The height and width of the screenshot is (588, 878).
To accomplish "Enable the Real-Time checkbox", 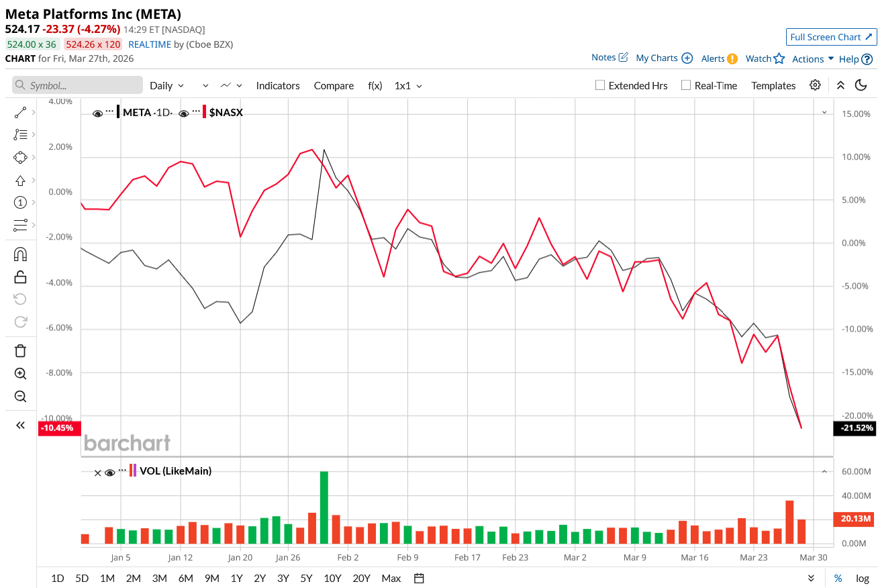I will pyautogui.click(x=686, y=85).
